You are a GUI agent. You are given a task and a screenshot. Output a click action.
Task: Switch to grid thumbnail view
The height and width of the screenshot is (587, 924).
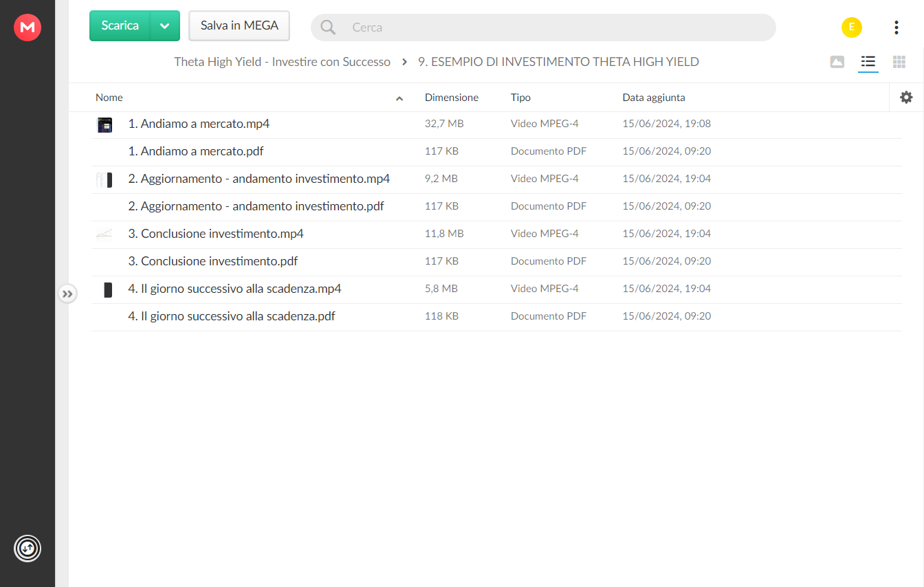(x=899, y=62)
